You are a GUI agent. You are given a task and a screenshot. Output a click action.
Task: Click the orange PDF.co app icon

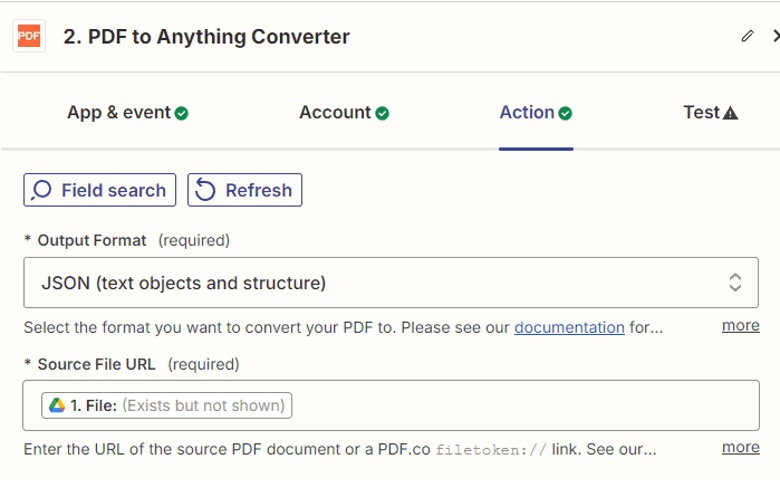[x=29, y=36]
